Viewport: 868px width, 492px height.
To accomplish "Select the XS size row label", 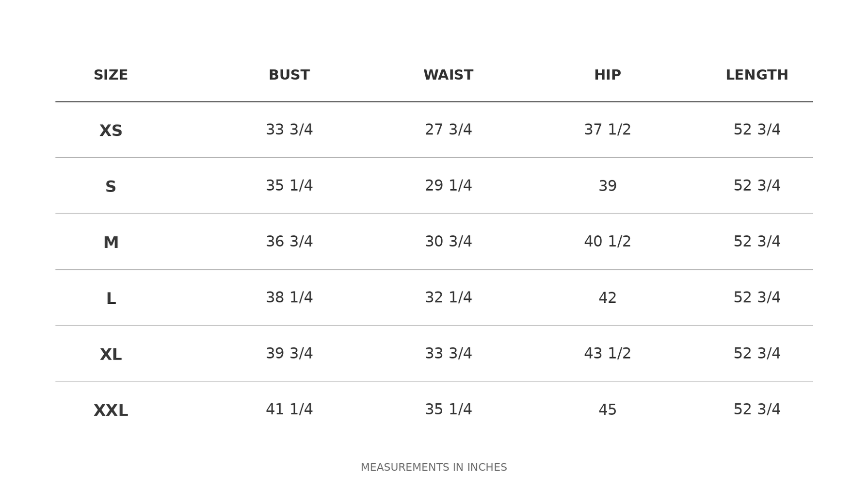I will tap(111, 131).
